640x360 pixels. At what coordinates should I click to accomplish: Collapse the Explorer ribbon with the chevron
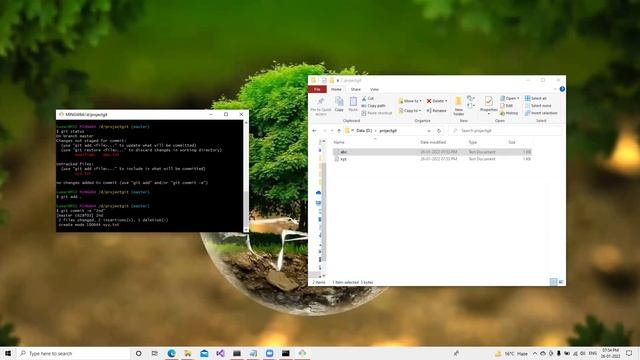pyautogui.click(x=555, y=89)
